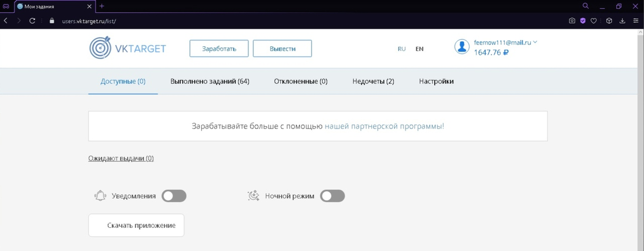Open the GX Corner gamepad icon
Viewport: 644px width, 251px height.
pos(6,6)
